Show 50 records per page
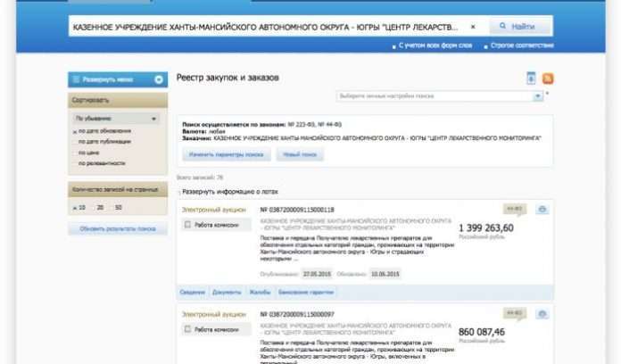 [x=118, y=208]
